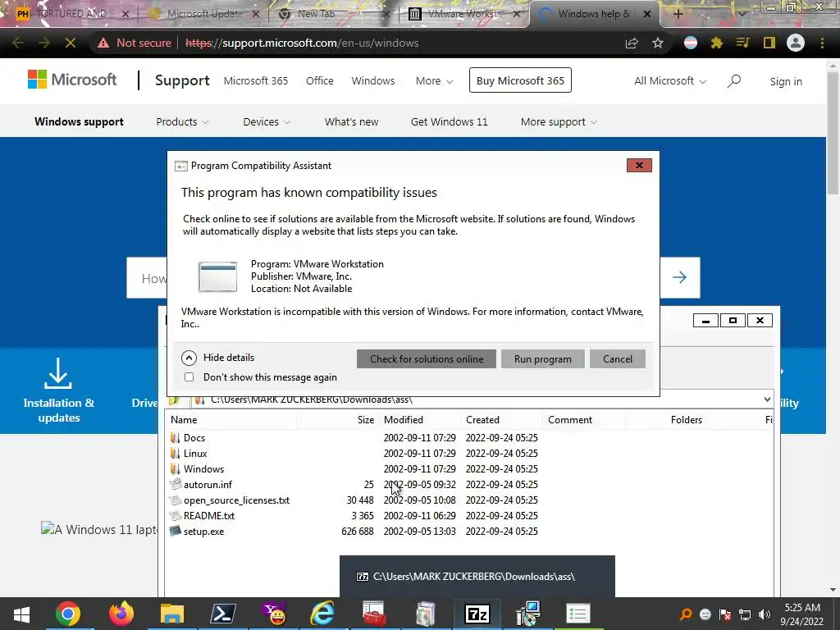Open the 7-Zip path history dropdown

coord(767,399)
